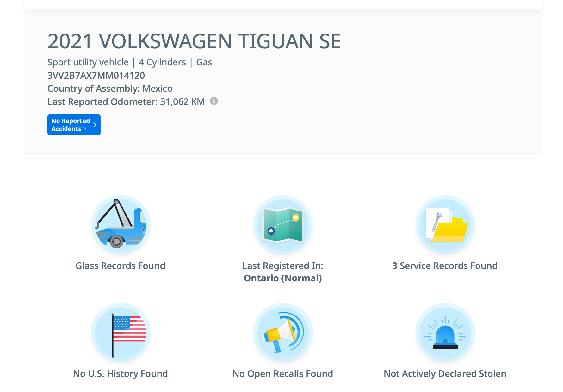Click the Last Reported Odometer 31,062 KM text
This screenshot has width=563, height=392.
point(126,102)
